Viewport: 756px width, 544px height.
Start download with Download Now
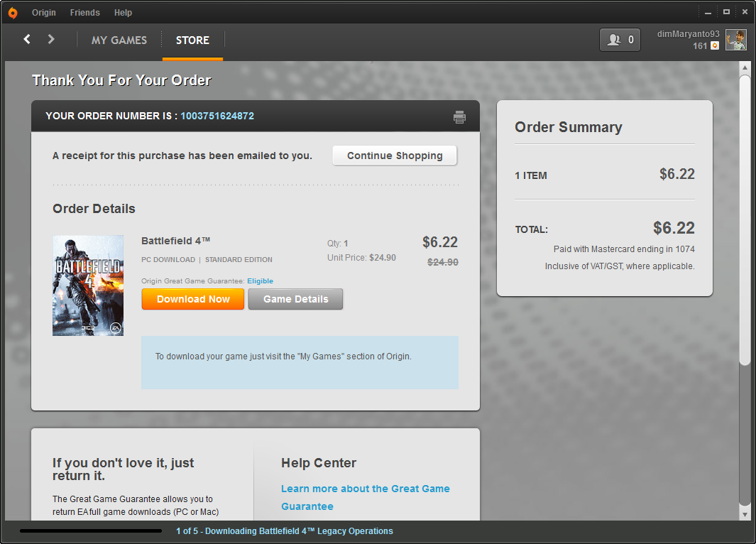[193, 299]
